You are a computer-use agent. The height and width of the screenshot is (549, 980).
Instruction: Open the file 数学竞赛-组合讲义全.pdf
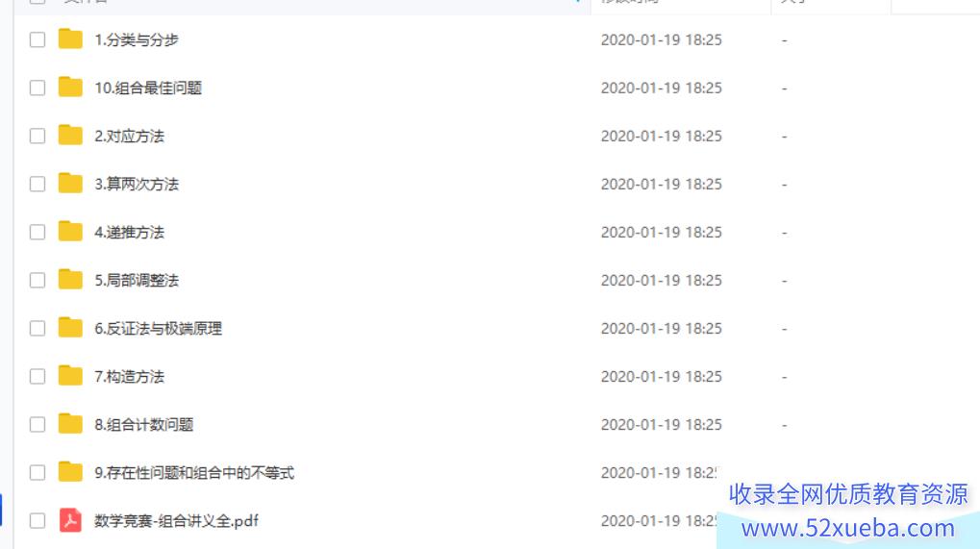click(176, 521)
